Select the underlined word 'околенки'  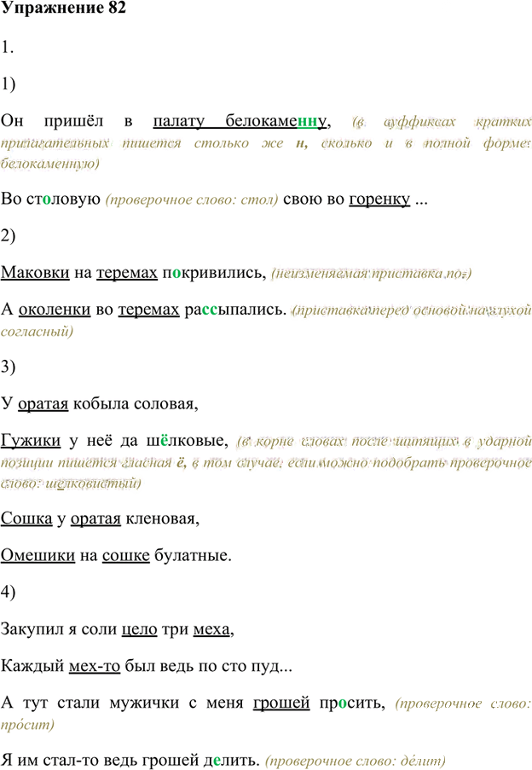click(55, 310)
